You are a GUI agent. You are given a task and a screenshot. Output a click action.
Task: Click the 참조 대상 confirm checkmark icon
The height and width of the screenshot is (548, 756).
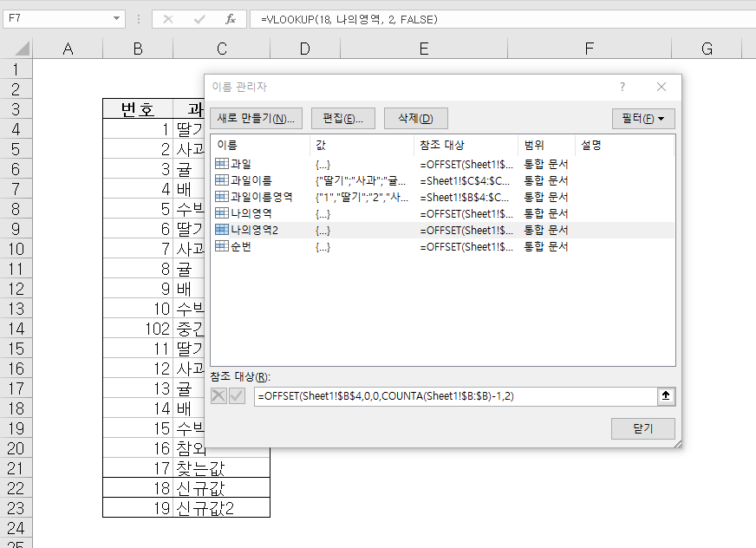[237, 396]
